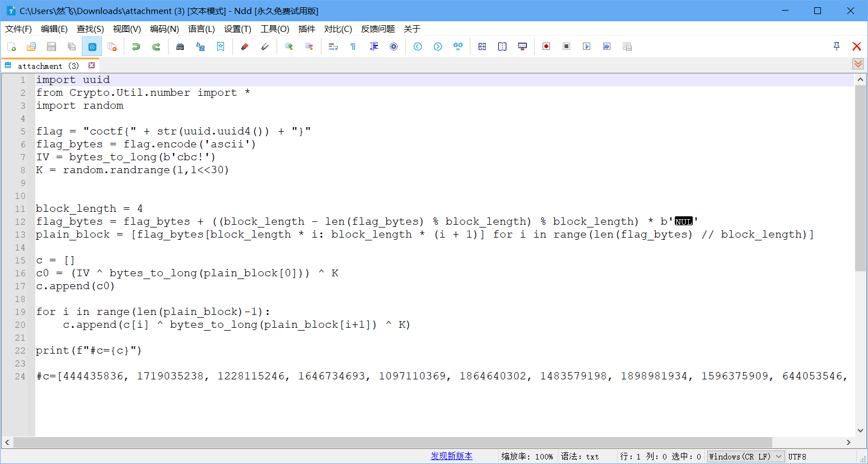This screenshot has width=868, height=464.
Task: Start macro recording with red dot
Action: point(547,47)
